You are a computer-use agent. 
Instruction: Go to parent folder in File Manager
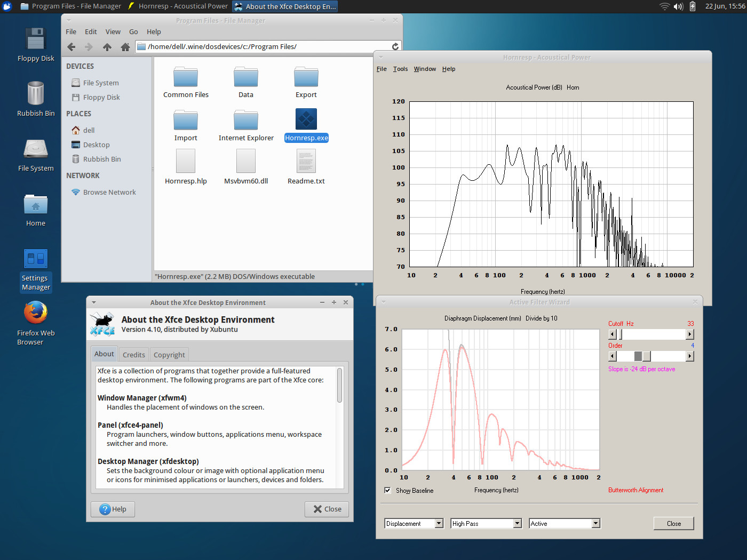point(107,47)
